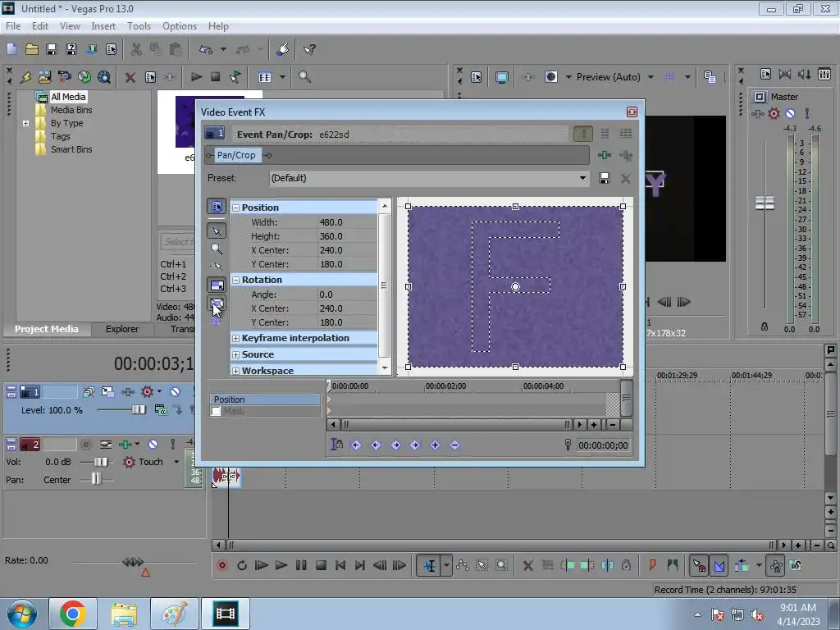
Task: Collapse the Position property group
Action: pos(235,208)
